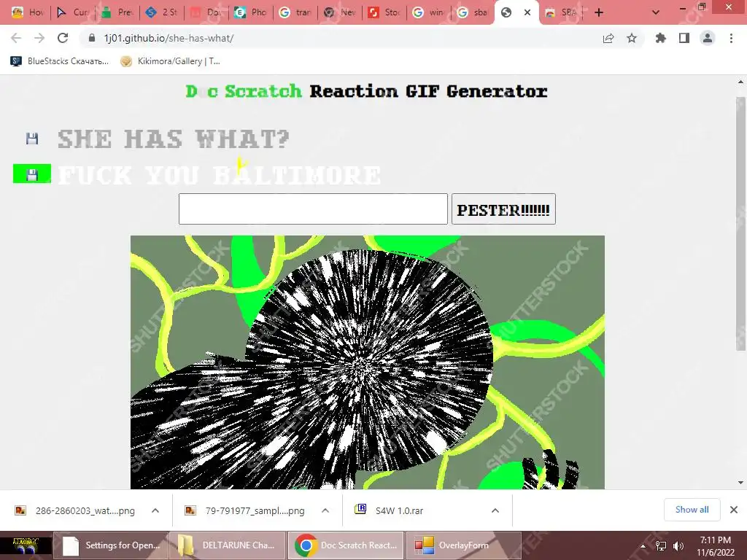Open the Kikimora/Gallery bookmark

coord(170,61)
